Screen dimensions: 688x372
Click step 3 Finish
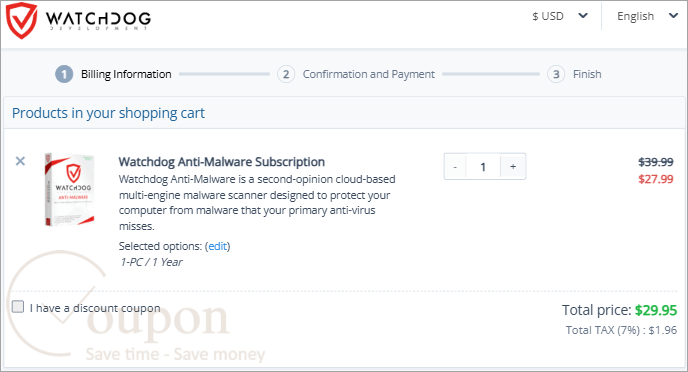(x=574, y=74)
